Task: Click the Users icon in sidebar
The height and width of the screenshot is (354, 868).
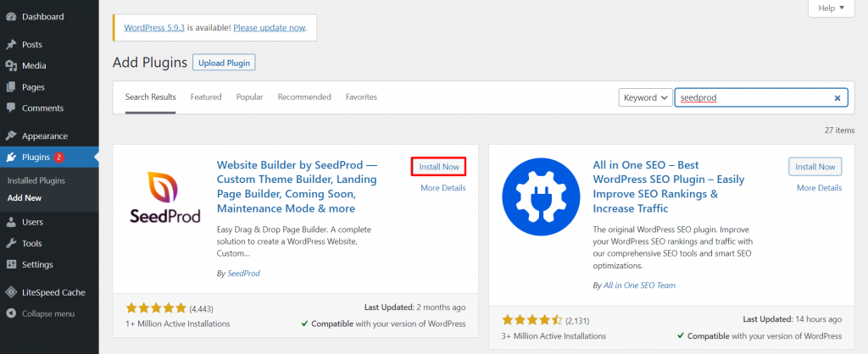Action: (10, 222)
